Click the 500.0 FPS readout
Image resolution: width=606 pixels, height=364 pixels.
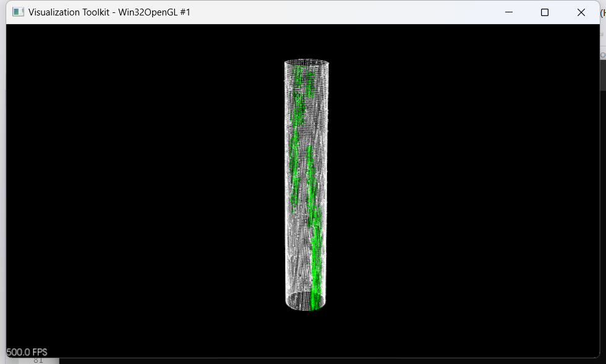[x=27, y=352]
